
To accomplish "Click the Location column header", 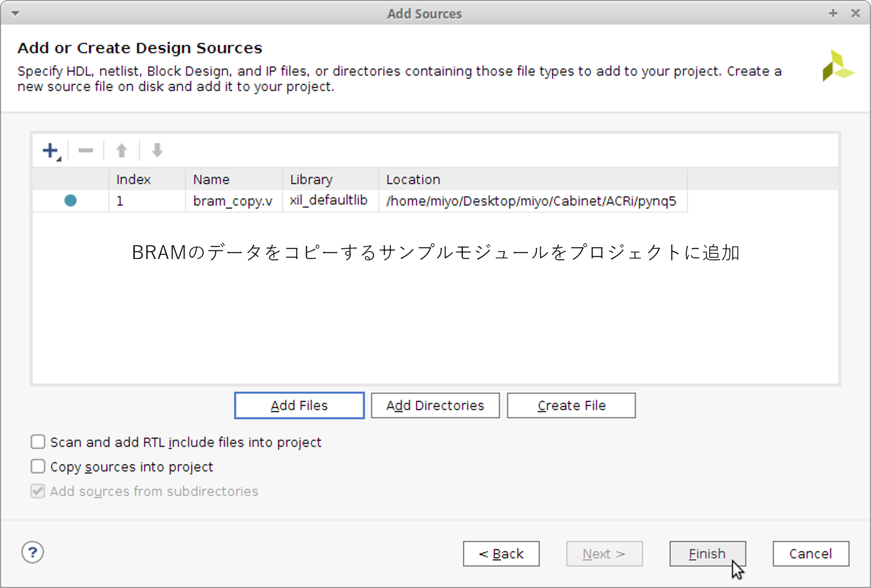I will [413, 179].
